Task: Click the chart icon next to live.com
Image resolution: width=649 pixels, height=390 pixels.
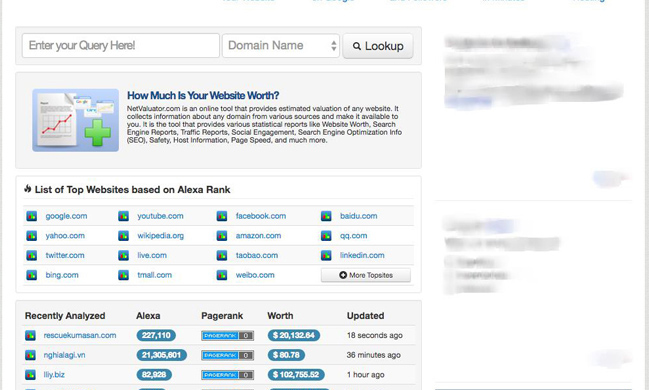Action: coord(123,255)
